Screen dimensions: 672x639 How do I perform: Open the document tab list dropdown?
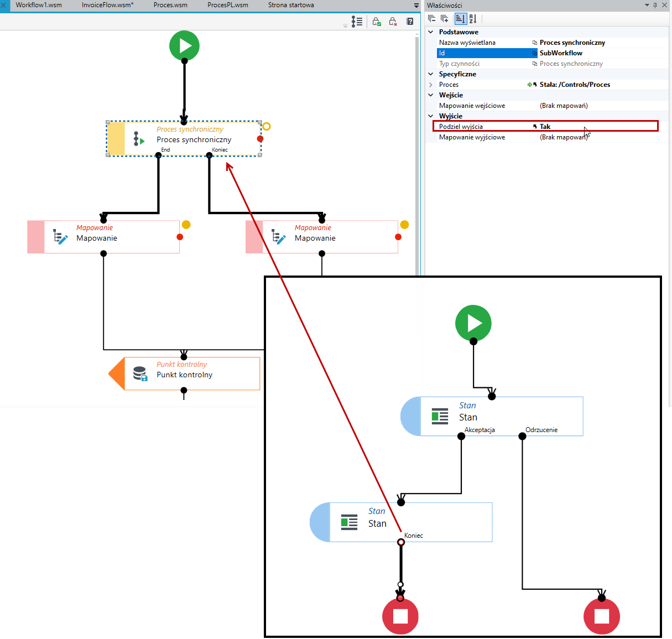(416, 6)
